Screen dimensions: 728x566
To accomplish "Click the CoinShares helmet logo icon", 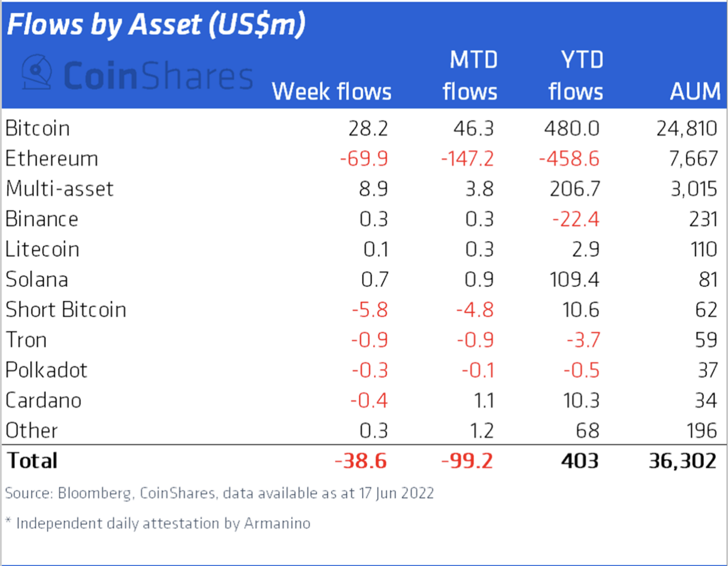I will pyautogui.click(x=36, y=72).
